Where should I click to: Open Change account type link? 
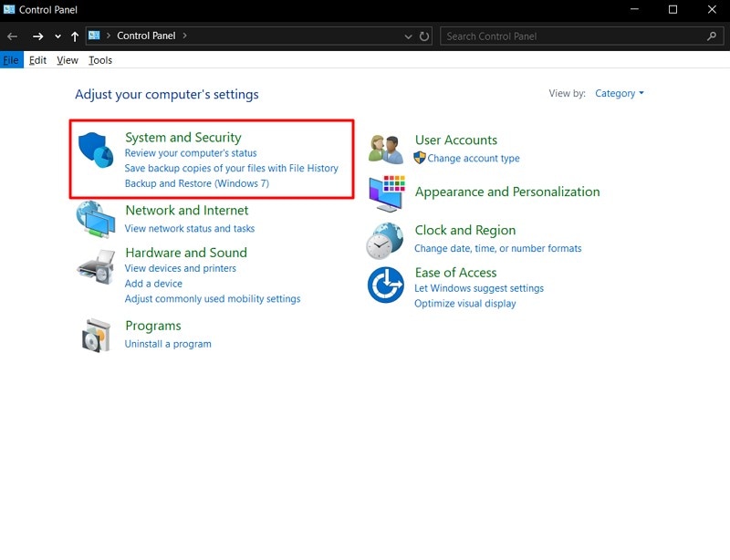(474, 158)
